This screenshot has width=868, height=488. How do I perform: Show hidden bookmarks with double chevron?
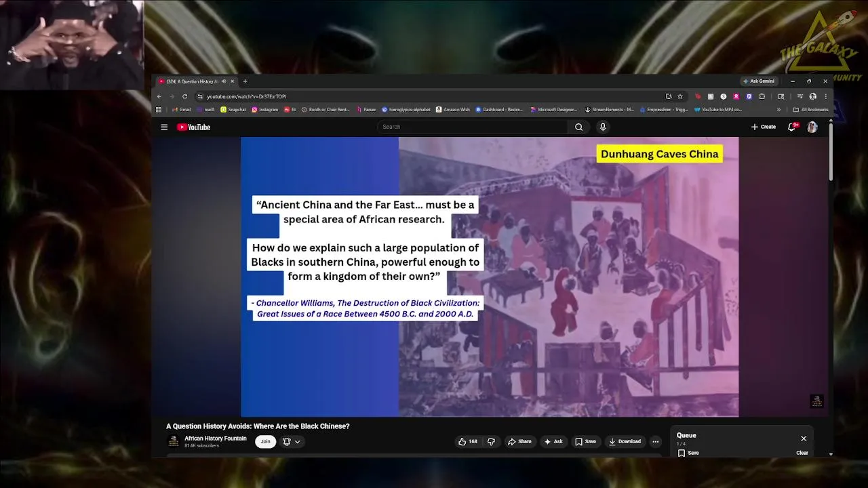tap(778, 109)
